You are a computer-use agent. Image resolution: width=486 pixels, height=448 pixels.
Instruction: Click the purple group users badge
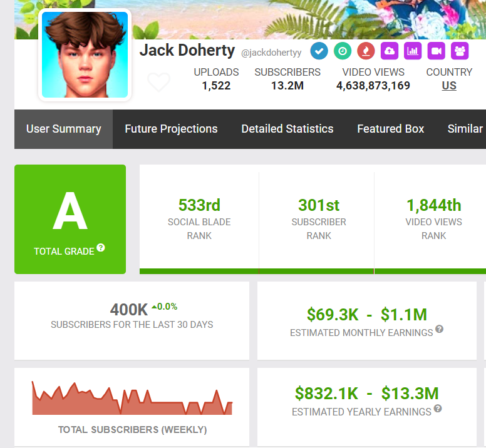460,51
